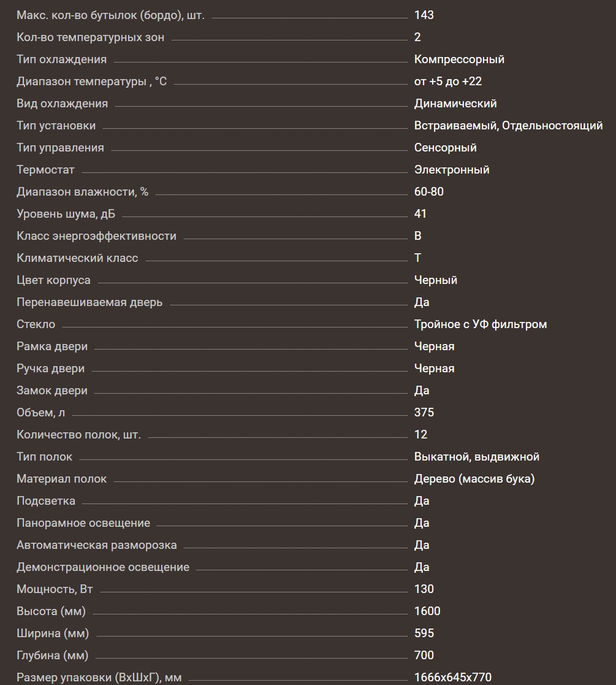Click the label 'Кол-во температурных зон'

(x=90, y=37)
